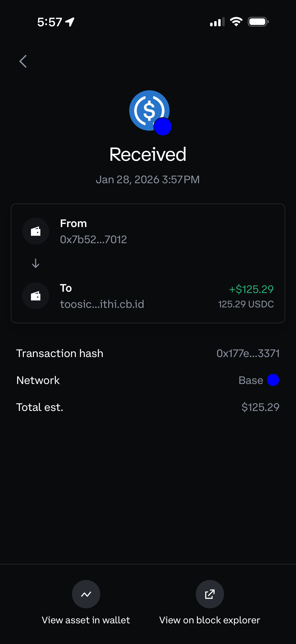Screen dimensions: 296x644
Task: Tap the back chevron arrow
Action: (x=23, y=61)
